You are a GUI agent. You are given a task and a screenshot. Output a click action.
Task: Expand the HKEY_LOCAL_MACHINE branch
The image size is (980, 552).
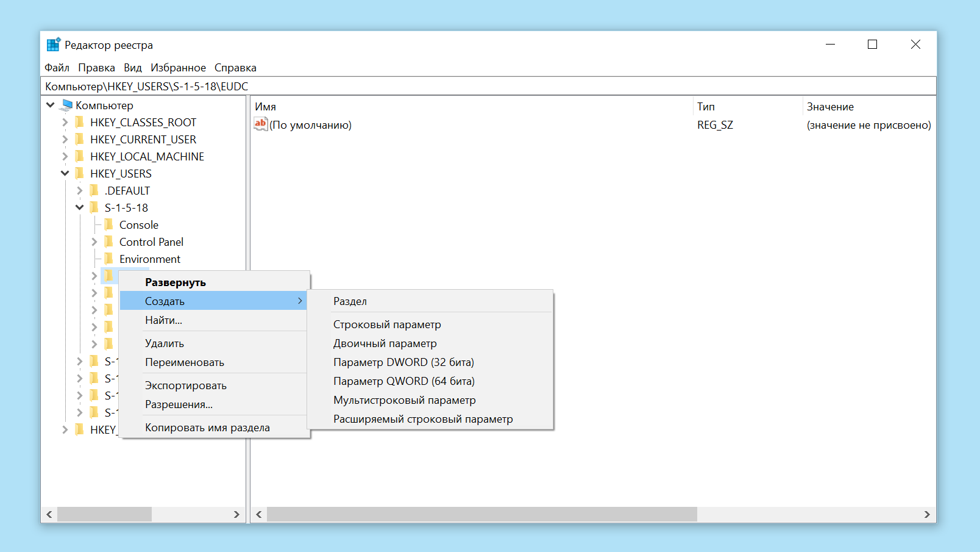point(65,156)
